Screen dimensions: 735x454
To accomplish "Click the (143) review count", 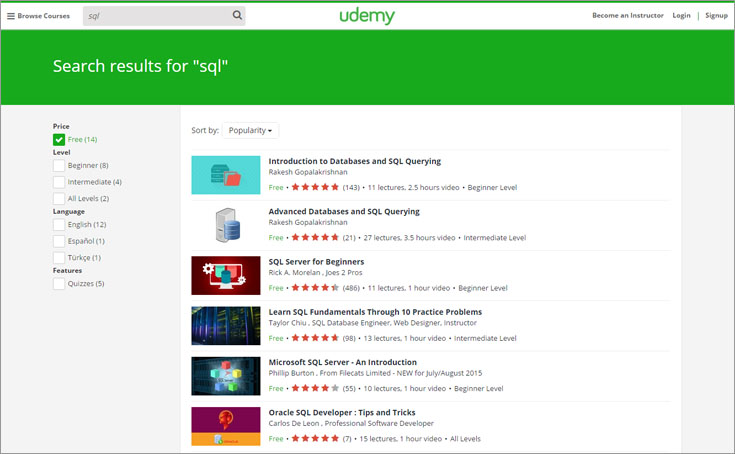I will 351,187.
